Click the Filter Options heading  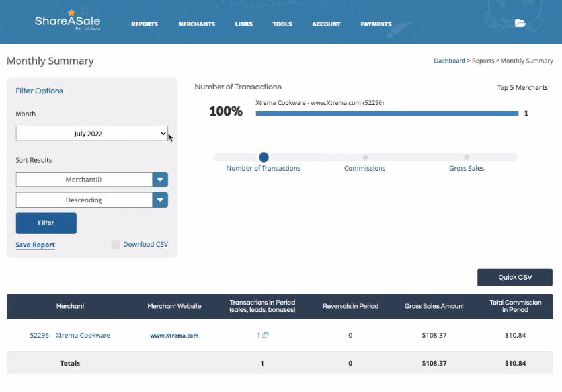[x=39, y=91]
